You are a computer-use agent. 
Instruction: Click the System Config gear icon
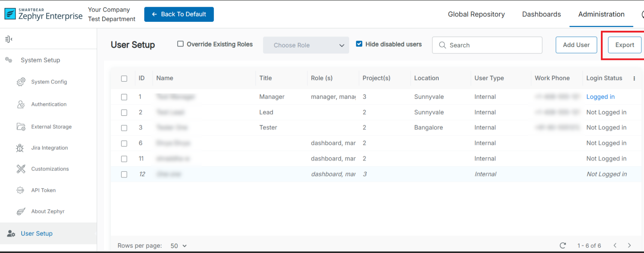click(21, 82)
